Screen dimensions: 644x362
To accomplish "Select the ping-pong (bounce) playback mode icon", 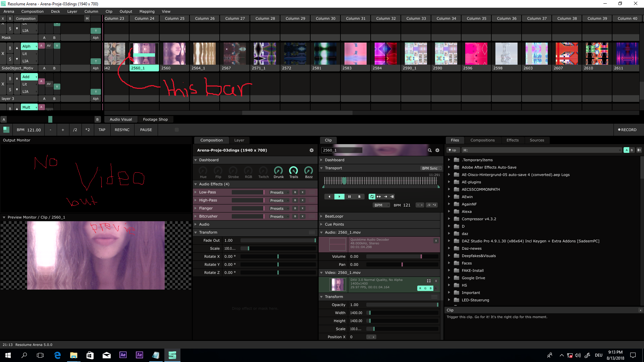I will 379,197.
